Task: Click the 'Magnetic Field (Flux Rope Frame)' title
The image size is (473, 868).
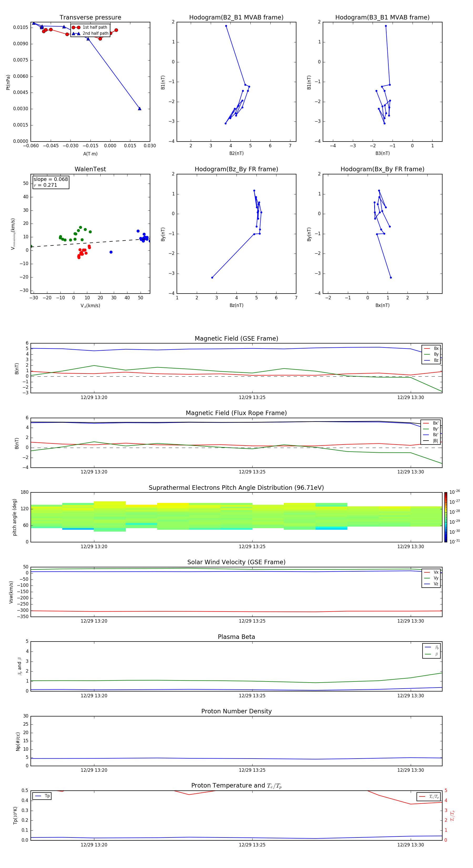Action: click(236, 413)
